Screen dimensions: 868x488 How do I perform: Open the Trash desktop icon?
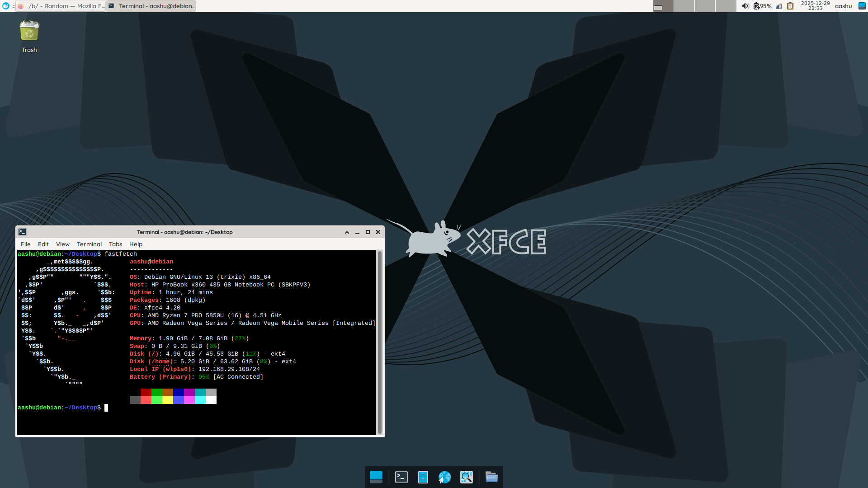click(29, 32)
